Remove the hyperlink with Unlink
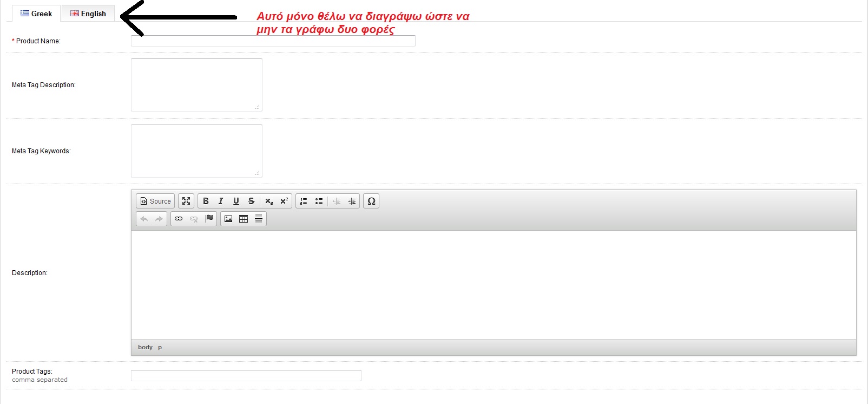The image size is (868, 404). (x=194, y=219)
